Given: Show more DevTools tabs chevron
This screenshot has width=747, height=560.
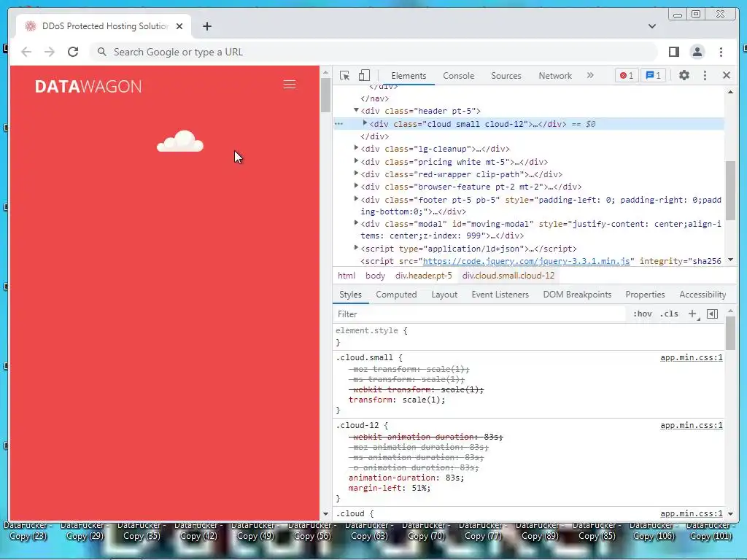Looking at the screenshot, I should [x=590, y=75].
